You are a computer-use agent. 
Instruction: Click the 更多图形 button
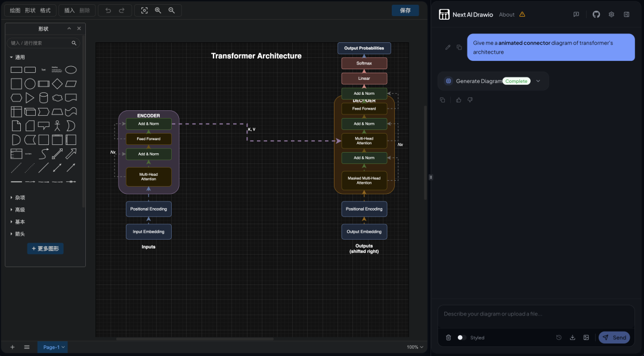[x=45, y=249]
